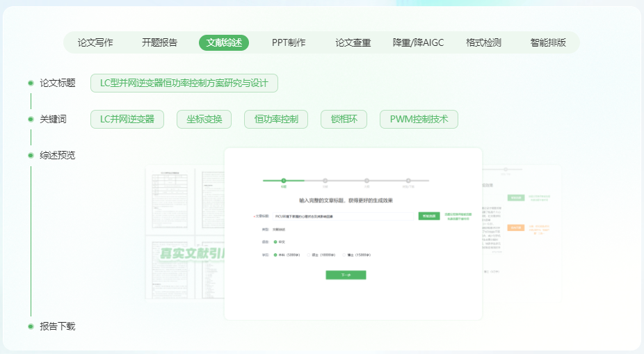Viewport: 644px width, 354px height.
Task: Choose the 坐标变换 keyword tag
Action: (x=204, y=119)
